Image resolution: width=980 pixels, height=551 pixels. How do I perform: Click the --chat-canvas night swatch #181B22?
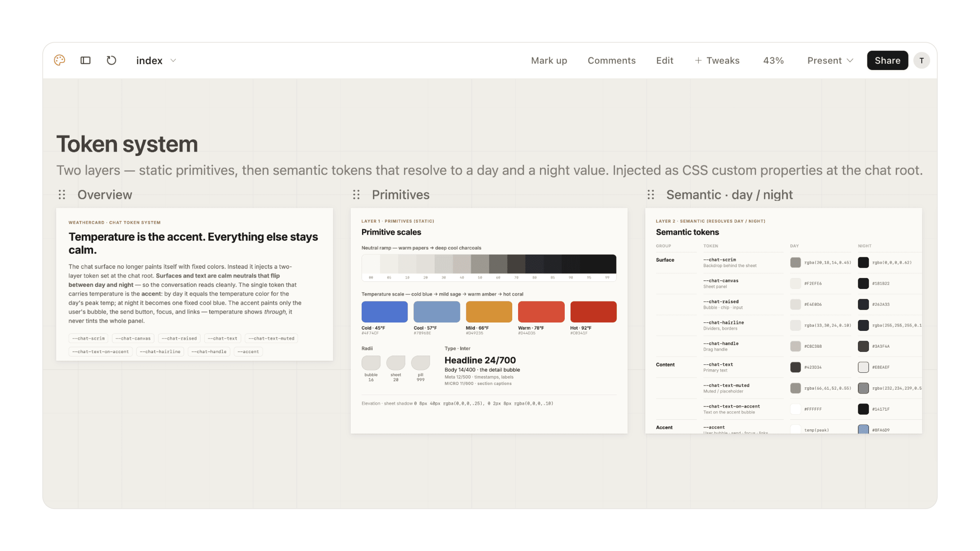pos(863,283)
